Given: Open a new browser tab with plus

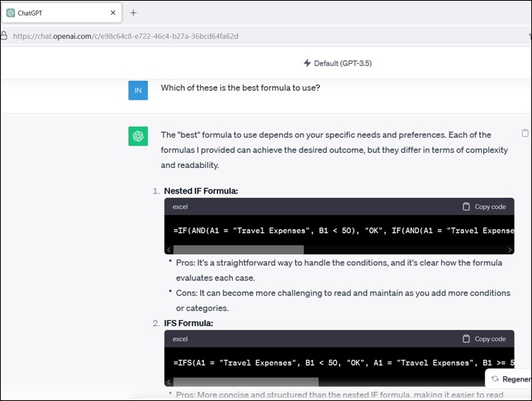Looking at the screenshot, I should coord(133,13).
